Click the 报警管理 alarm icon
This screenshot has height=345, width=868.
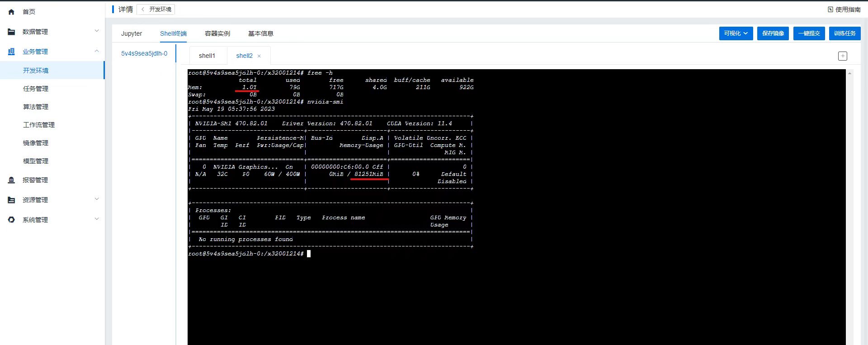[x=11, y=180]
